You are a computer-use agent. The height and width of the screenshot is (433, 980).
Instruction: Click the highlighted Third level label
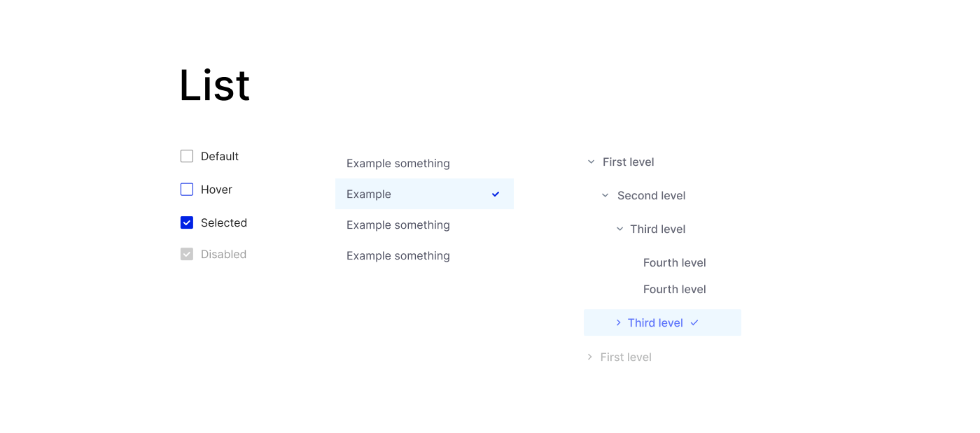point(655,322)
